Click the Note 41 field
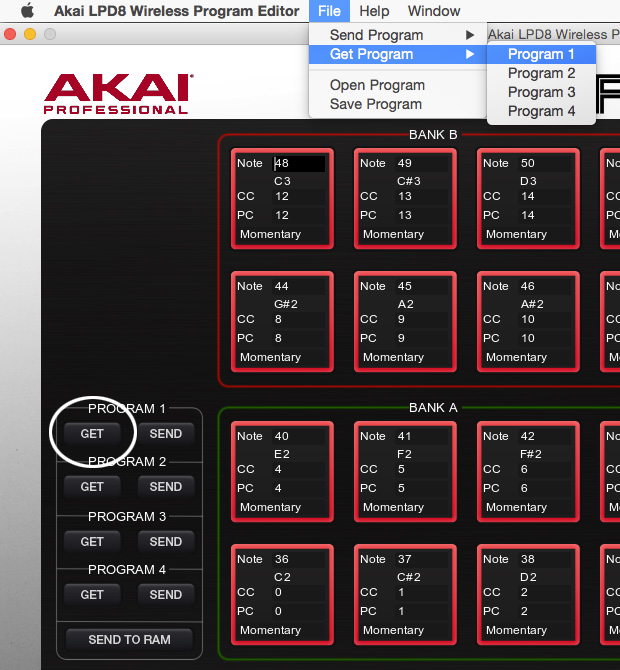 422,436
